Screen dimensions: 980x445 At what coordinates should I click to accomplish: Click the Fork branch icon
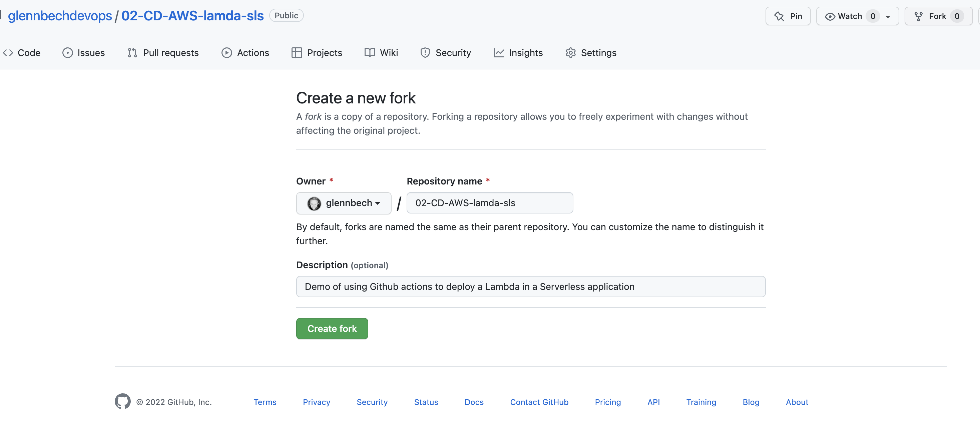tap(918, 16)
